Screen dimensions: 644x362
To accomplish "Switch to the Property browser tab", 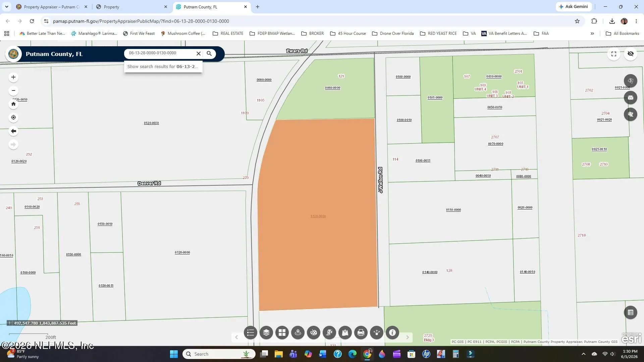I will (131, 7).
